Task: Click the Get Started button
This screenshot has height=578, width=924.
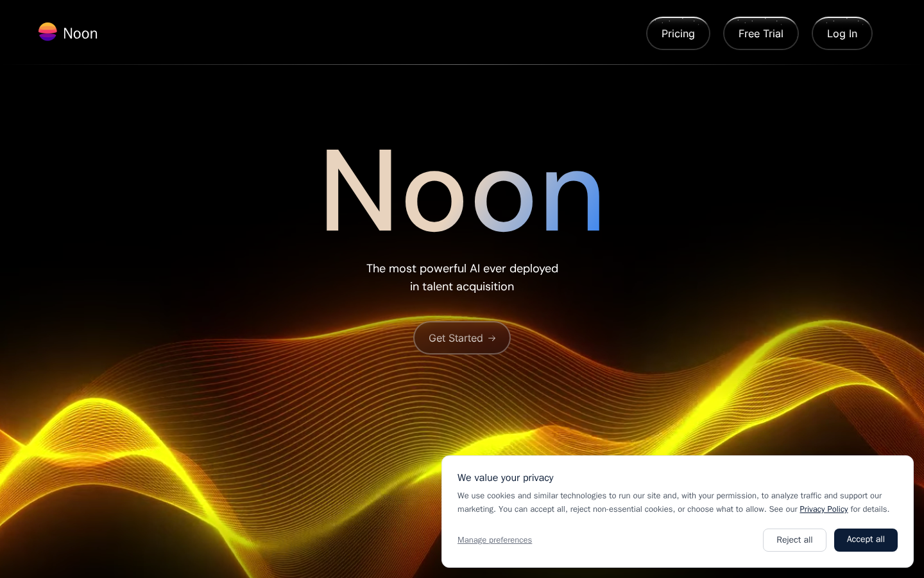Action: 462,338
